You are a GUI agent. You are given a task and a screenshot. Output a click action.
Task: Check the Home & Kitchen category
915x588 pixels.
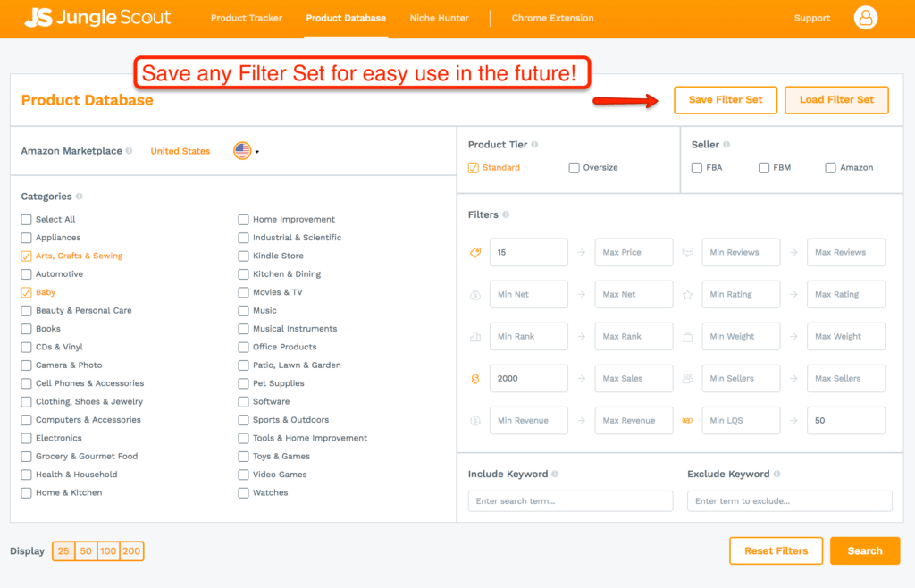[x=26, y=493]
